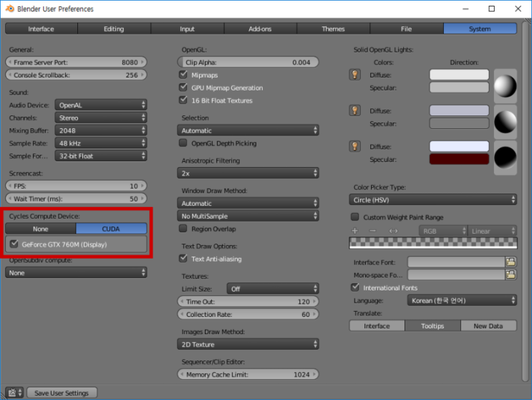Click the first light direction sphere
The height and width of the screenshot is (400, 532).
pos(505,86)
